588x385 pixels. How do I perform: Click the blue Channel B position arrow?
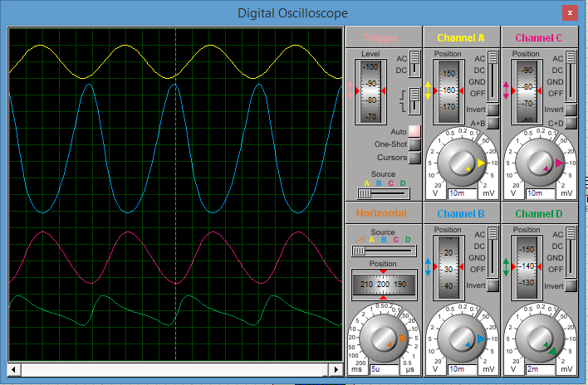click(x=428, y=267)
